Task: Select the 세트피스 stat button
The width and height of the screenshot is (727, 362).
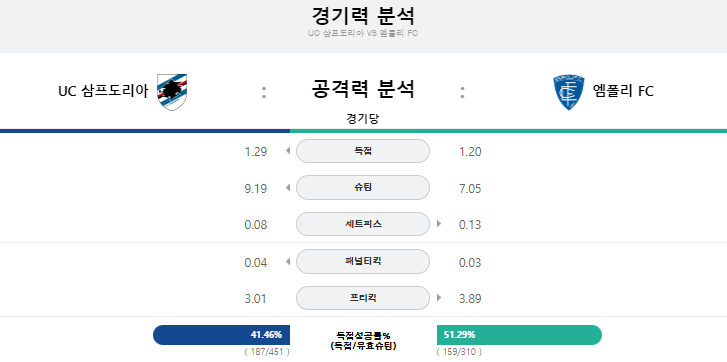Action: (x=363, y=224)
